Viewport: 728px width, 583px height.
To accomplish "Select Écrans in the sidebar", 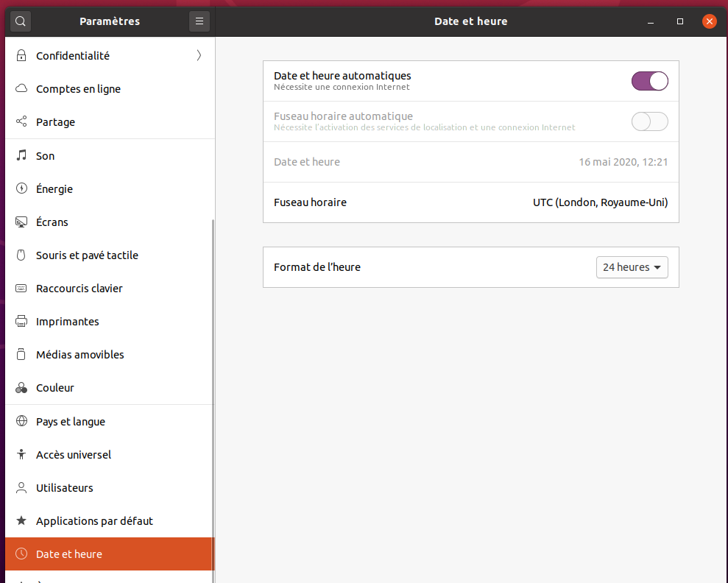I will click(x=110, y=222).
